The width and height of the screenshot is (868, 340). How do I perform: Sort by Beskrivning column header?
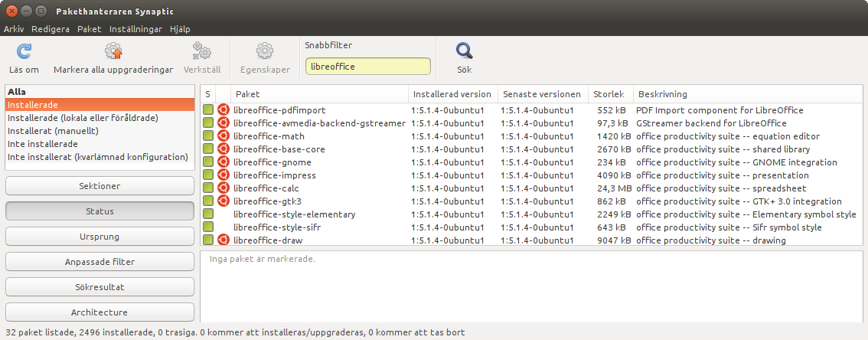[747, 94]
